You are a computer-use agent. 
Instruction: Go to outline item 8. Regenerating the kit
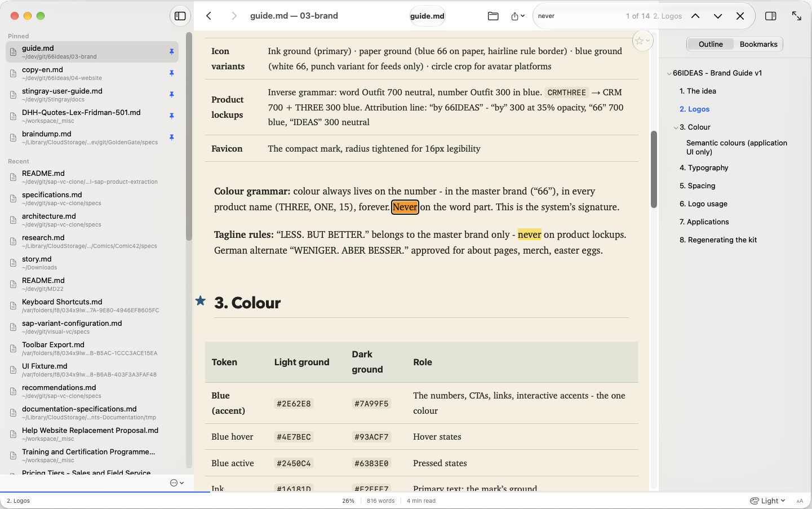pos(718,240)
